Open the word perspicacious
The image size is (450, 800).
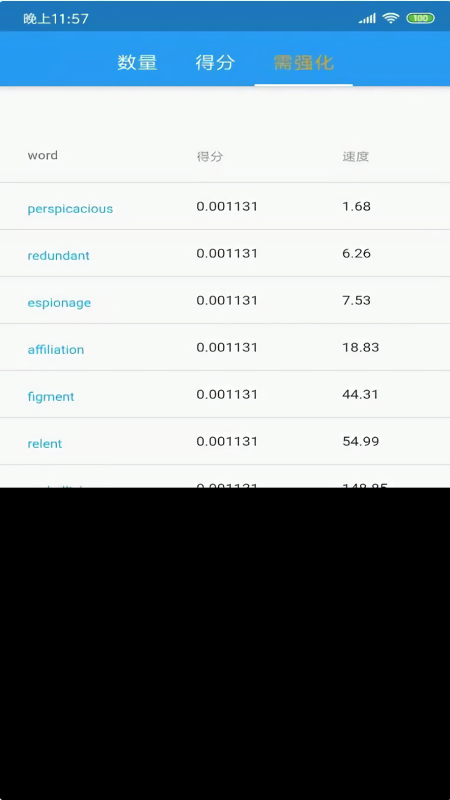(x=70, y=209)
